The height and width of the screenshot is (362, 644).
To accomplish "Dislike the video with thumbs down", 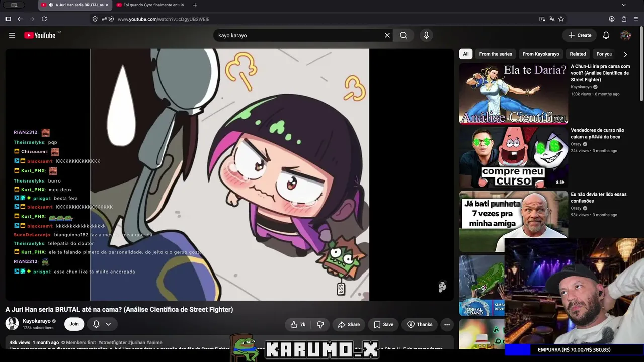I will click(320, 325).
